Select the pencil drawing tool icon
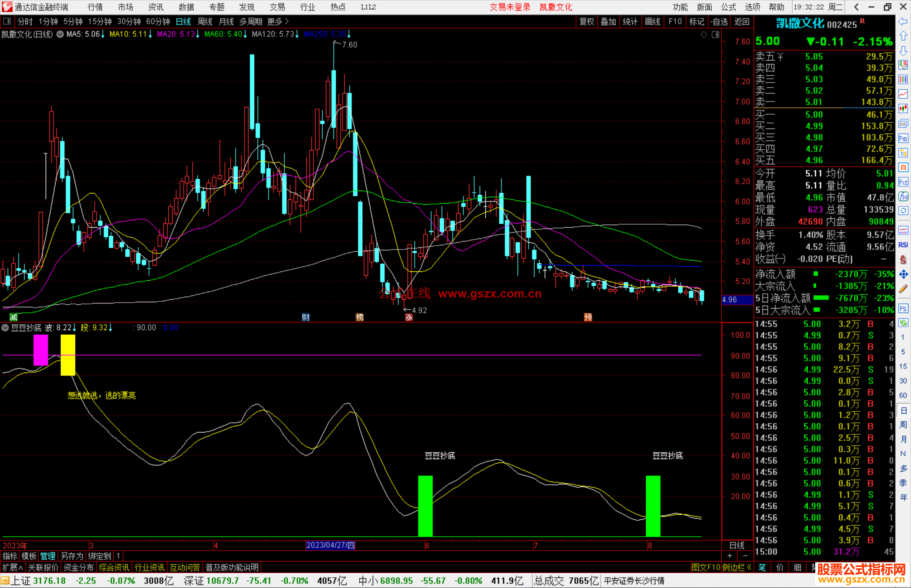 [903, 289]
